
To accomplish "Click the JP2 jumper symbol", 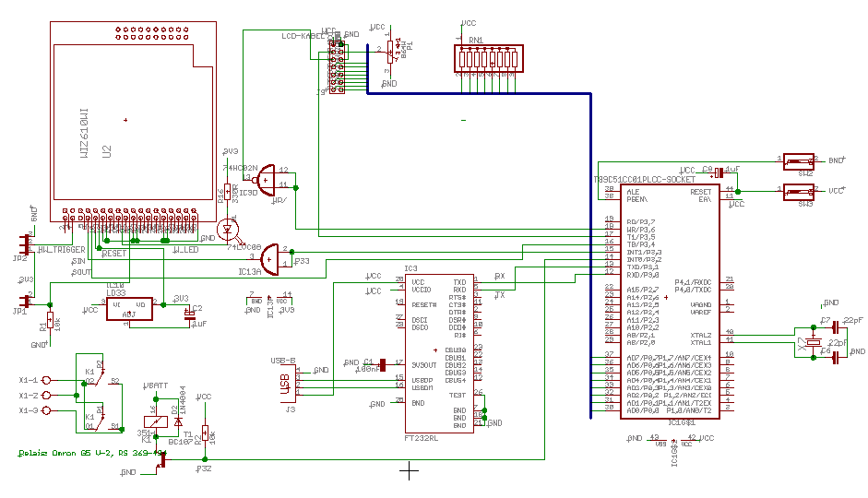I will point(26,244).
